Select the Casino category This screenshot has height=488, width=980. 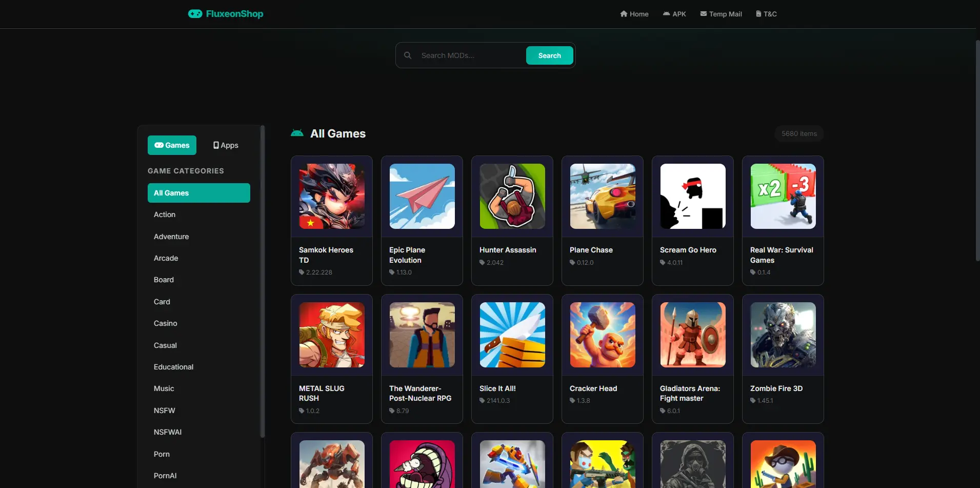[x=199, y=323]
